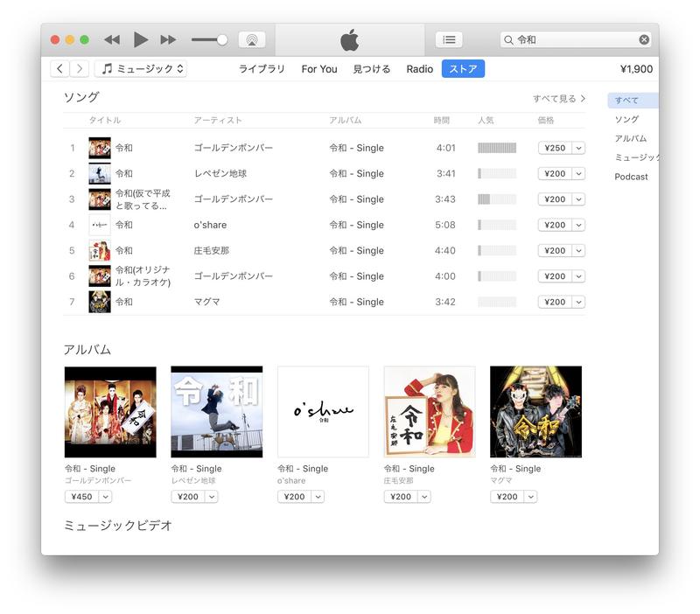Sort songs by 価格 column header
Screen dimensions: 700x614
[x=545, y=120]
